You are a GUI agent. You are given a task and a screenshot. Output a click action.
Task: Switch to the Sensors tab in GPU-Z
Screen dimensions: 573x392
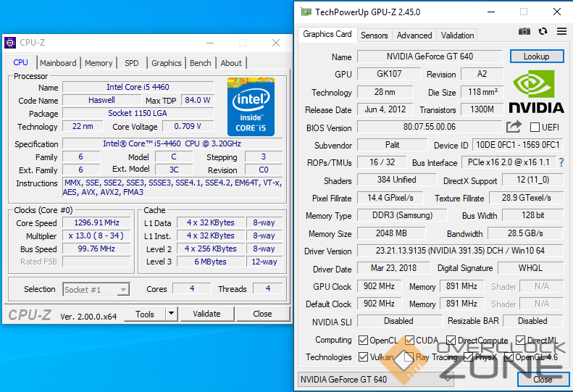pos(375,35)
